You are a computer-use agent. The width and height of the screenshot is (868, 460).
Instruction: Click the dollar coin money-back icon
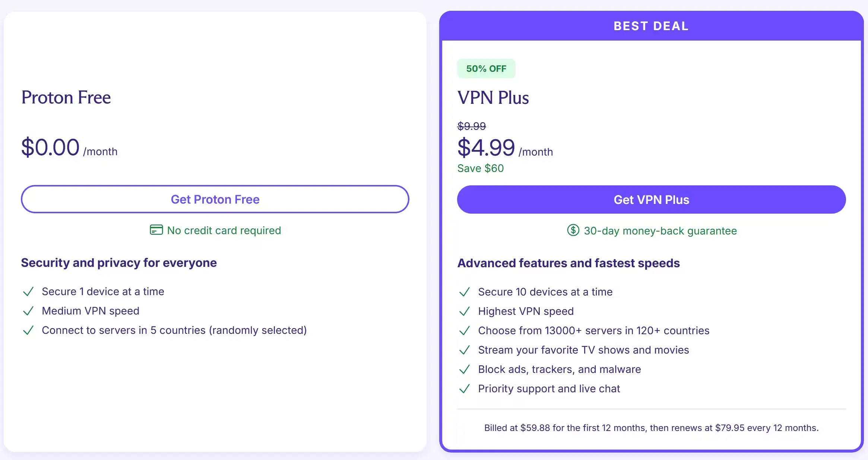[573, 230]
